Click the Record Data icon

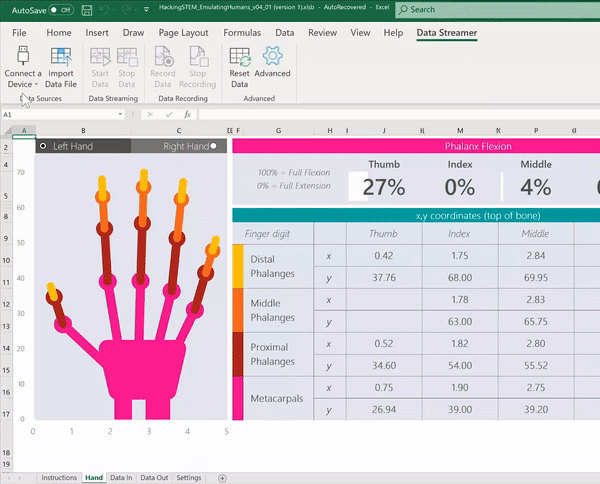click(163, 56)
